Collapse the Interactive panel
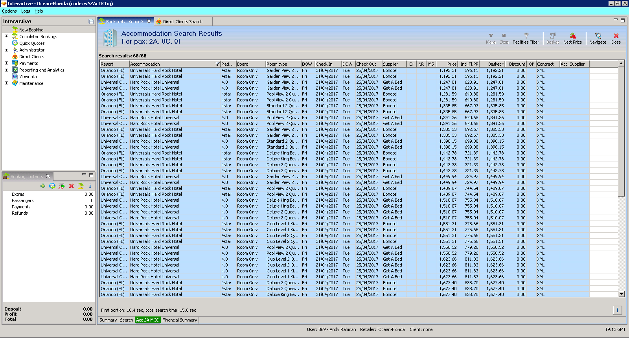 click(91, 22)
